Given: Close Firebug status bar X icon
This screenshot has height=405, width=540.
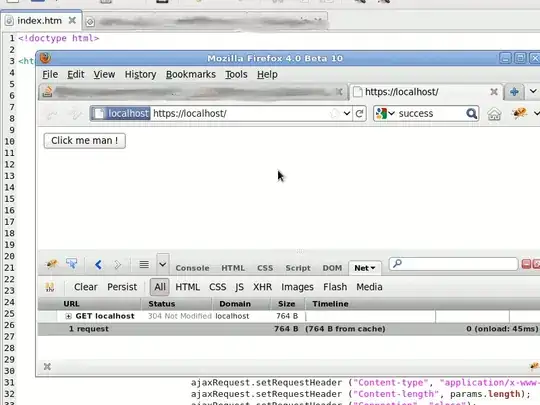Looking at the screenshot, I should pos(48,367).
